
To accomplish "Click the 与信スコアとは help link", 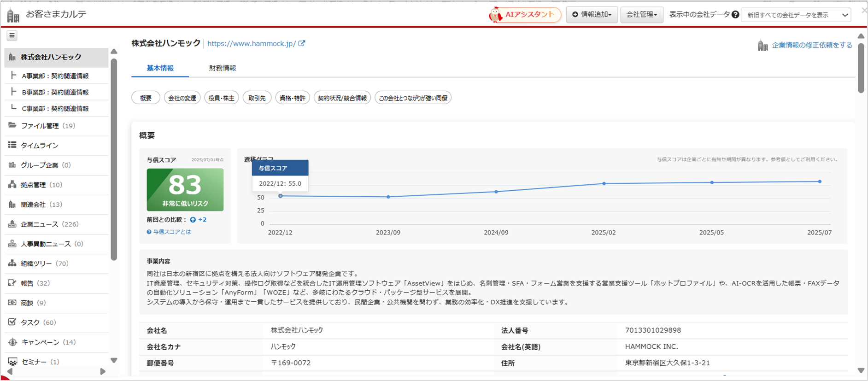I will pos(172,232).
